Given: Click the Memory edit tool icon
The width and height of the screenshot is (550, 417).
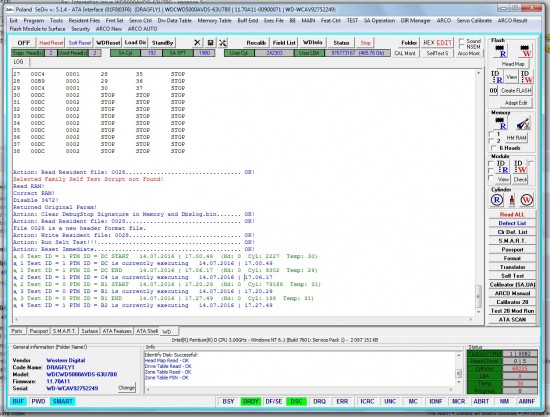Looking at the screenshot, I should point(523,123).
